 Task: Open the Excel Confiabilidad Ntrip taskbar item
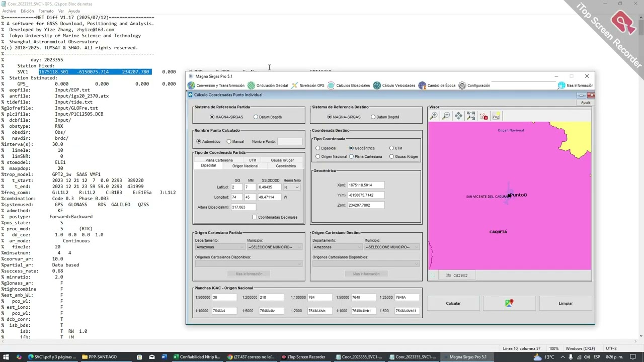click(x=197, y=357)
